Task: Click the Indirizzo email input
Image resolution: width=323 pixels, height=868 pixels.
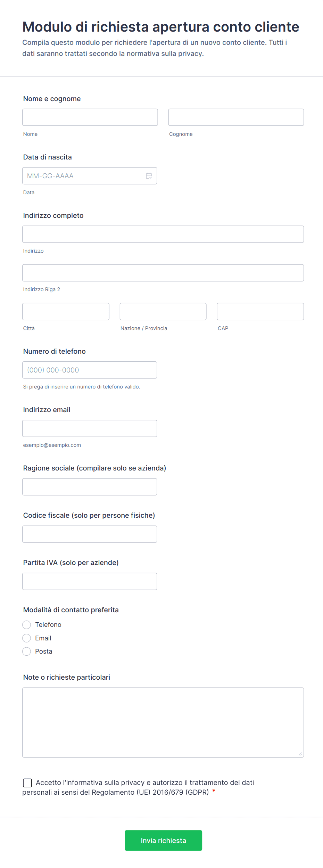Action: [90, 428]
